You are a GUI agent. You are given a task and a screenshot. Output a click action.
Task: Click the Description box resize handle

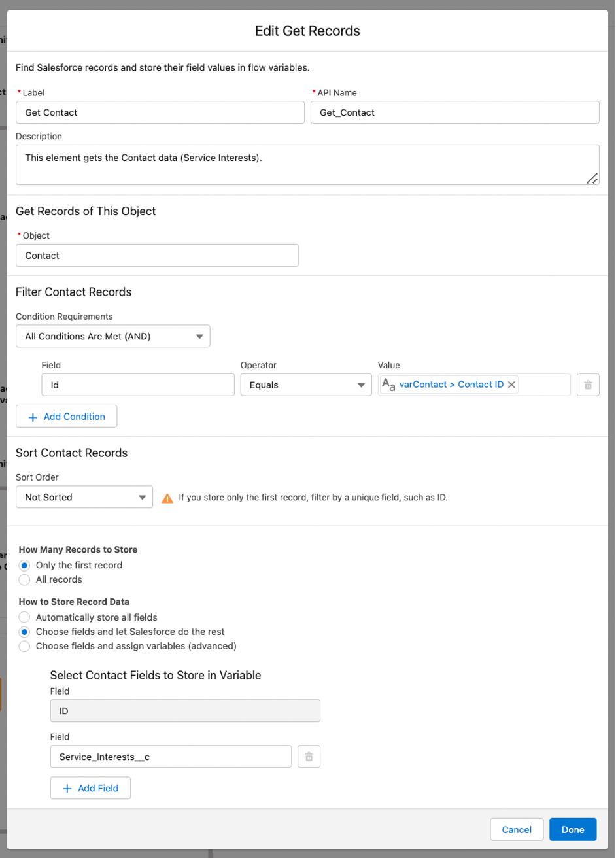pos(593,176)
